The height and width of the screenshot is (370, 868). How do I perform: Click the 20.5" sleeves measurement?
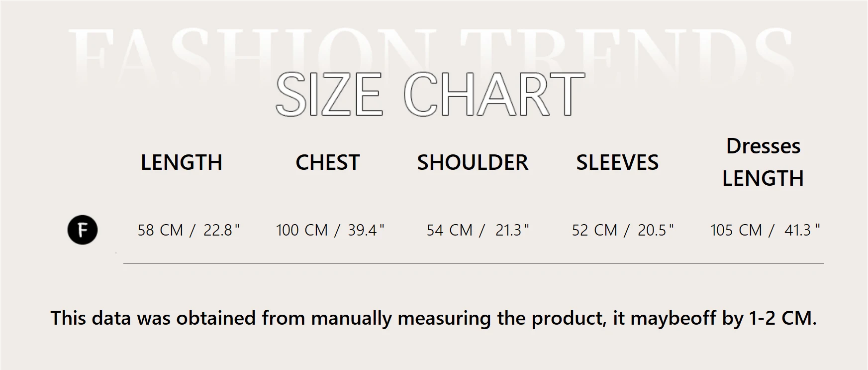coord(656,230)
